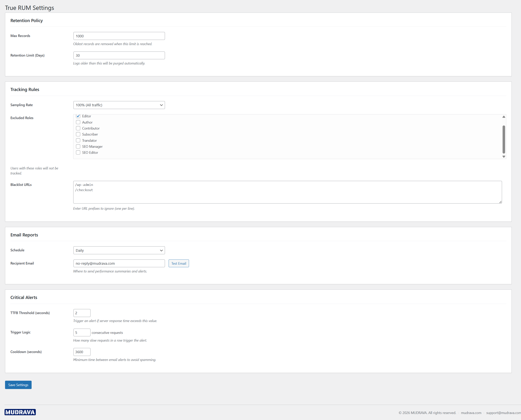The image size is (521, 420).
Task: Click the Test Email button
Action: pos(179,263)
